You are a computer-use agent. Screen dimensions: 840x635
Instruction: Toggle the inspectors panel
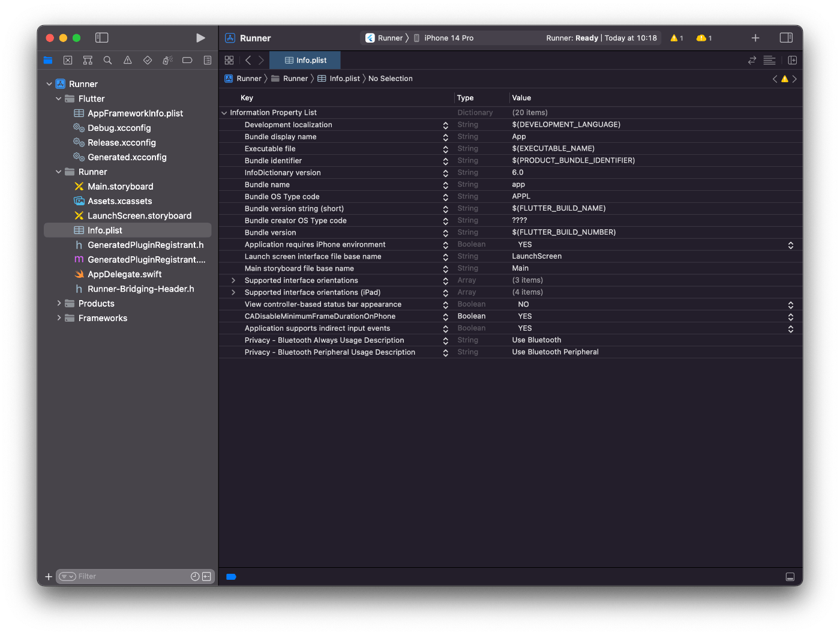(x=786, y=38)
